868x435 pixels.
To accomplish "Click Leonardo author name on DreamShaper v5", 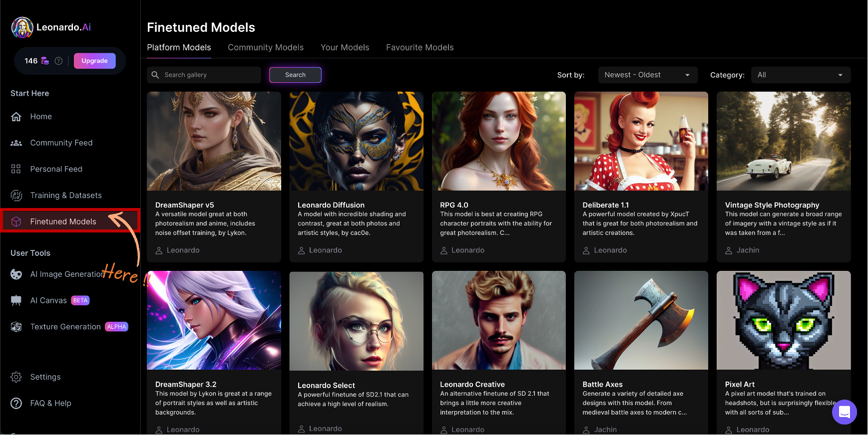I will [183, 250].
